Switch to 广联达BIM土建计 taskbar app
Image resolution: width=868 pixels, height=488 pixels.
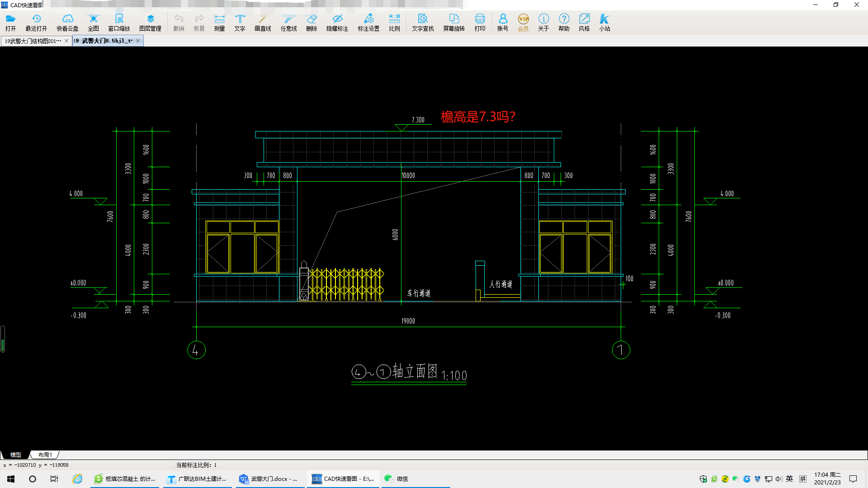197,479
